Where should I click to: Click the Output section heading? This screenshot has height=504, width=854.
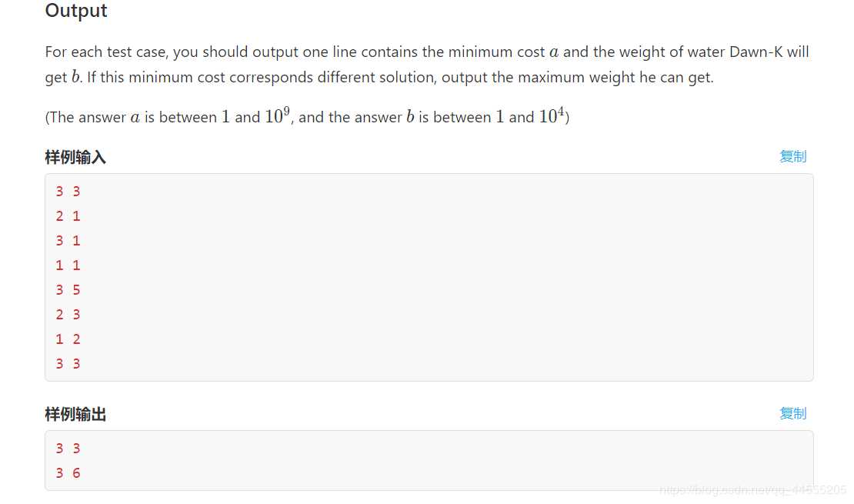click(x=76, y=11)
